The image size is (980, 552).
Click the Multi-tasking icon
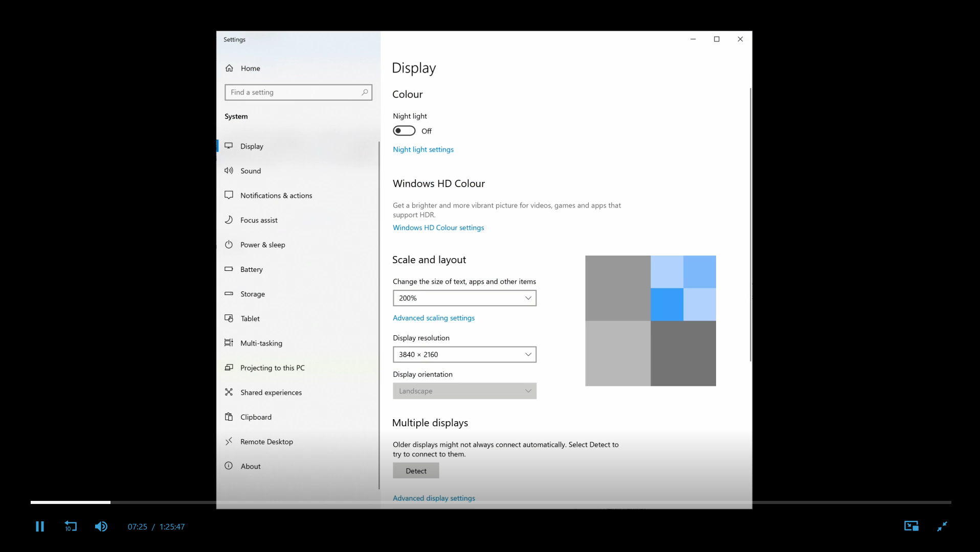(x=229, y=342)
